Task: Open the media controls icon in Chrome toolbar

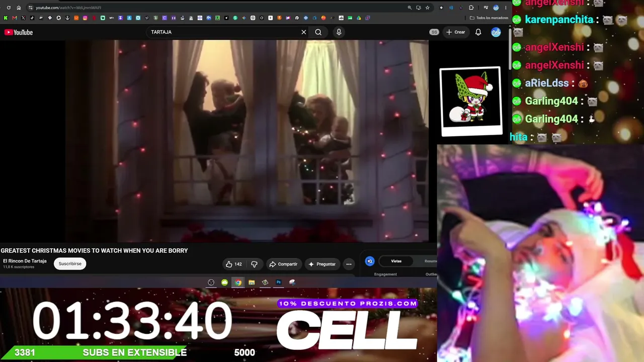Action: (486, 8)
